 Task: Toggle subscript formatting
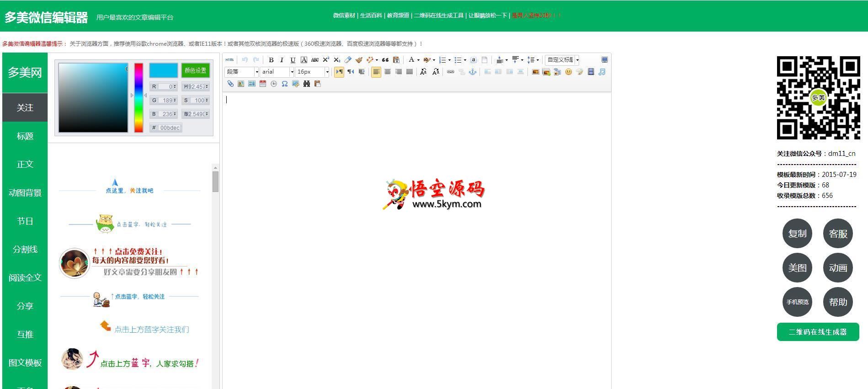(x=337, y=60)
